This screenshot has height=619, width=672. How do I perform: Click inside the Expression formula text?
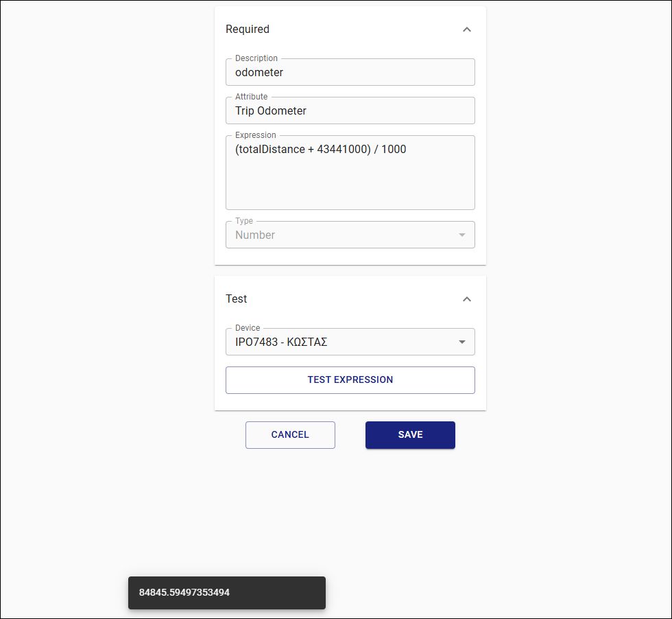[x=321, y=149]
